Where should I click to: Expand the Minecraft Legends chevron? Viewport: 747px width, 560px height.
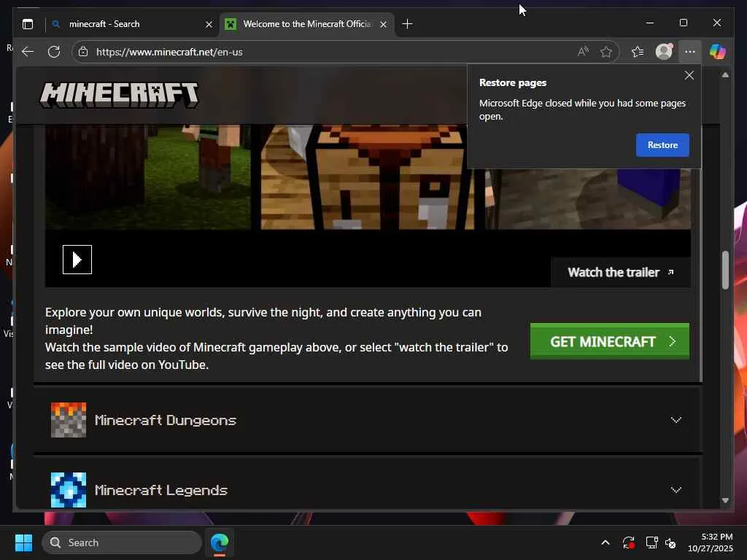click(x=676, y=490)
